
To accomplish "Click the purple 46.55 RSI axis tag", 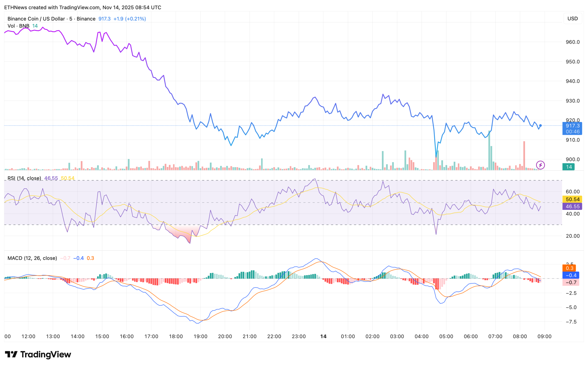I will coord(572,206).
